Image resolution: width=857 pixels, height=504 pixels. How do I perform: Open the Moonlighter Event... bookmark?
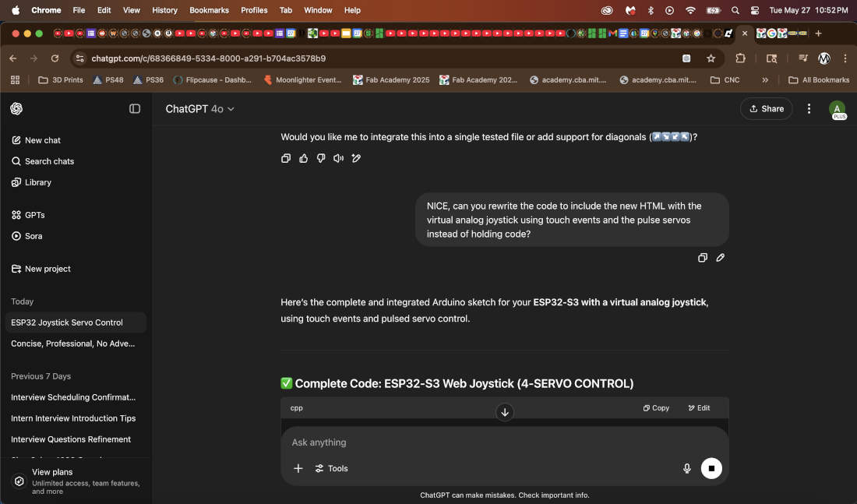point(302,79)
